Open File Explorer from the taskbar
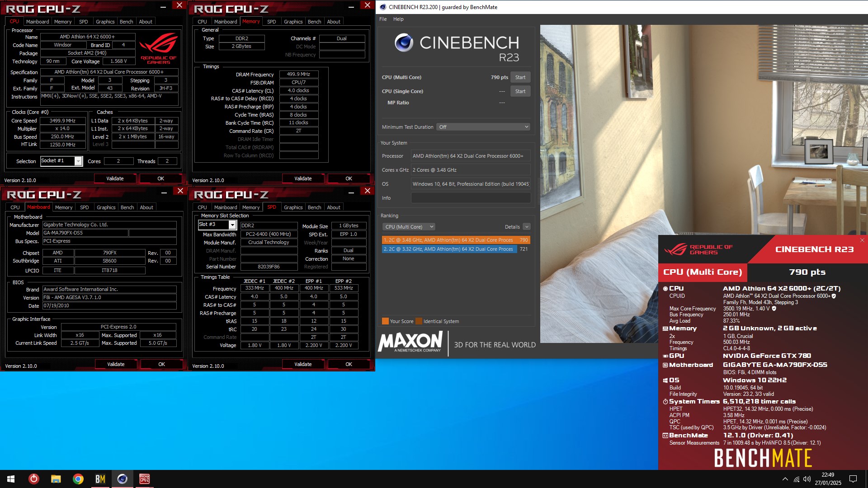This screenshot has width=868, height=488. 56,479
